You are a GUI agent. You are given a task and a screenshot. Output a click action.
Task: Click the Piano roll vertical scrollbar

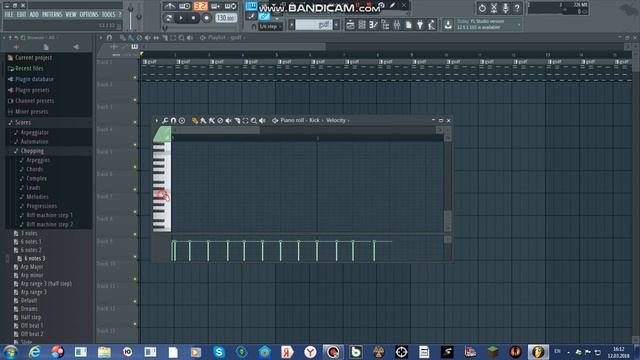tap(448, 182)
